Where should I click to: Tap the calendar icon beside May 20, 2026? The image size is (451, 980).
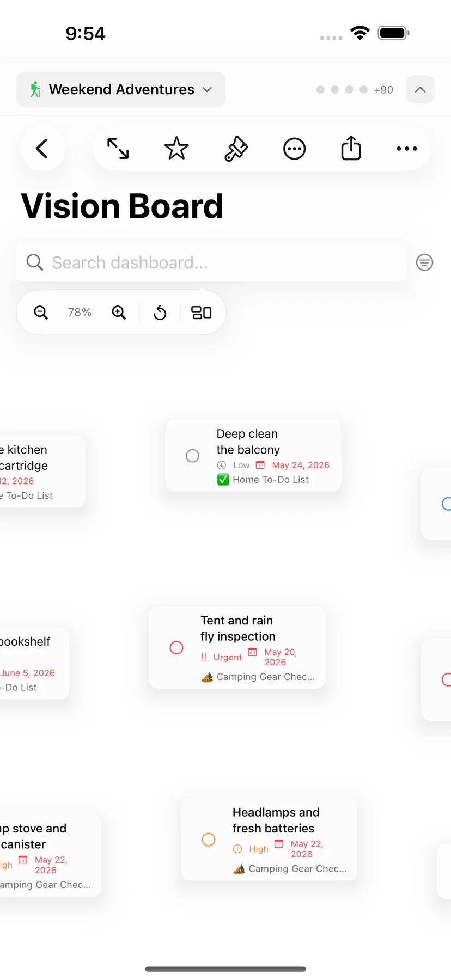pyautogui.click(x=252, y=652)
